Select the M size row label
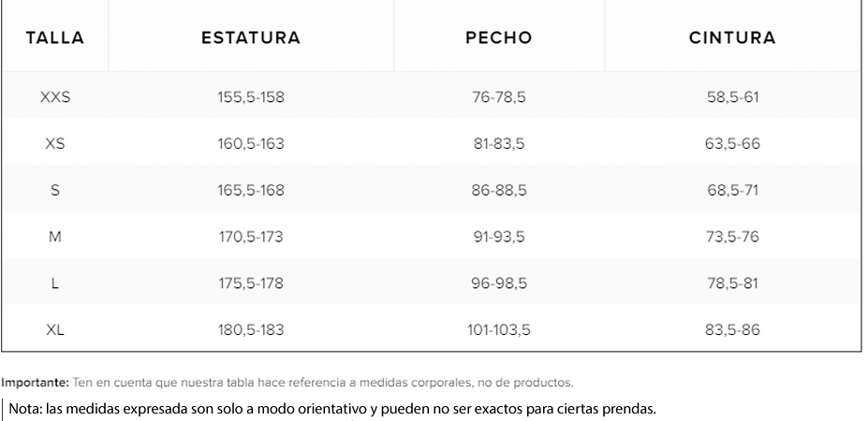868x421 pixels. coord(55,237)
